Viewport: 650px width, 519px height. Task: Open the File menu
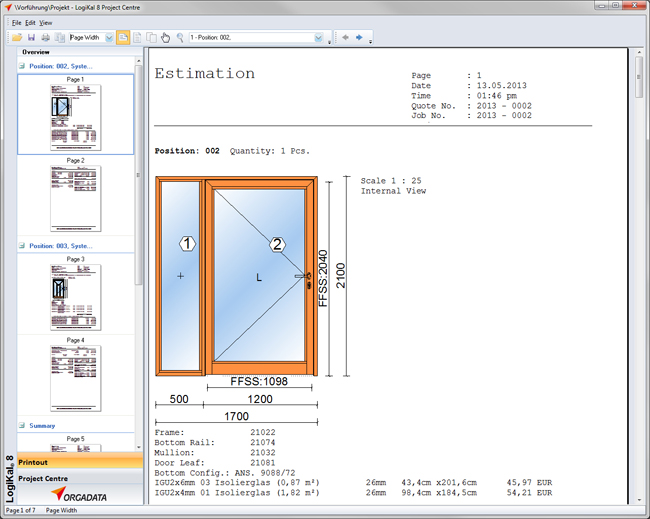17,23
